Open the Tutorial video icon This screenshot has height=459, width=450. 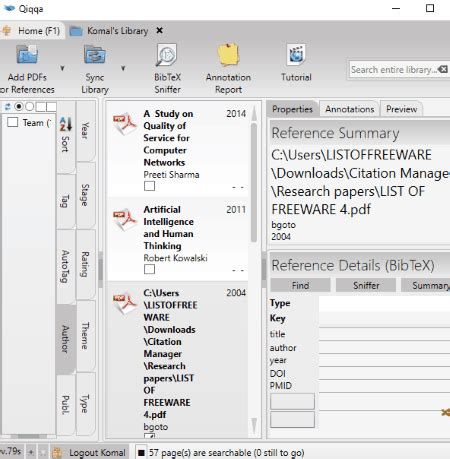296,55
